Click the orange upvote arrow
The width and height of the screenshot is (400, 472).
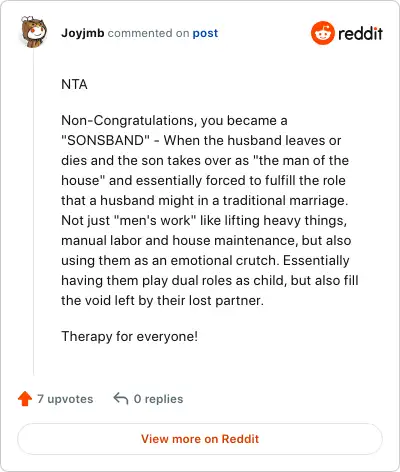coord(25,399)
